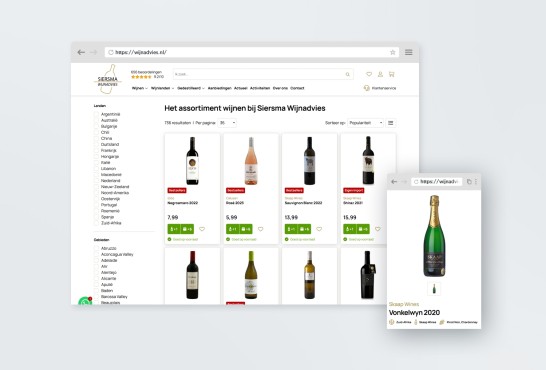Add a box of the Rosé wine
This screenshot has height=370, width=546.
tap(246, 229)
